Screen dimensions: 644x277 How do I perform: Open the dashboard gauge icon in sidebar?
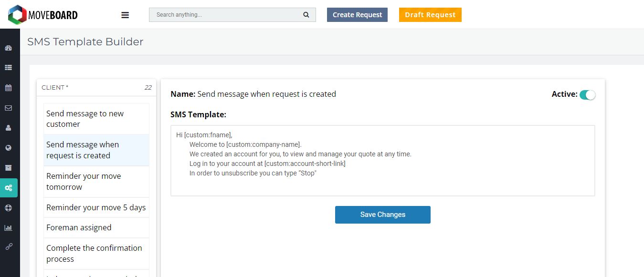click(x=8, y=48)
